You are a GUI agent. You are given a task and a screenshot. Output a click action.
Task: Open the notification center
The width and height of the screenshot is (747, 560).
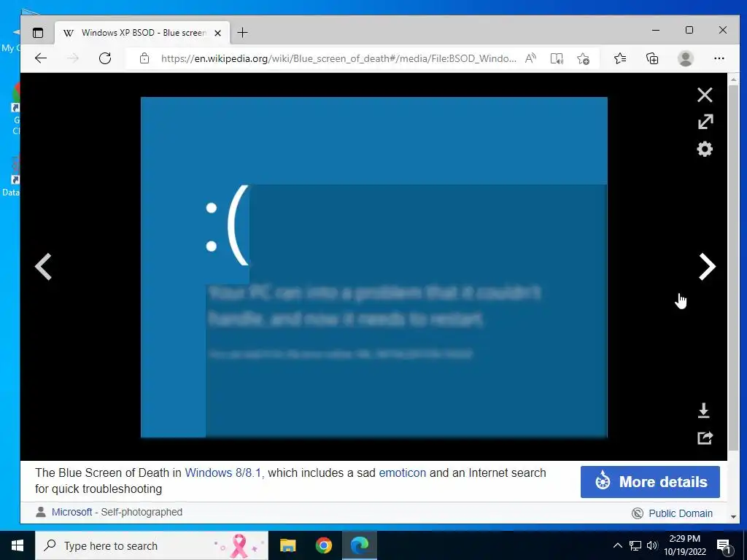(724, 546)
